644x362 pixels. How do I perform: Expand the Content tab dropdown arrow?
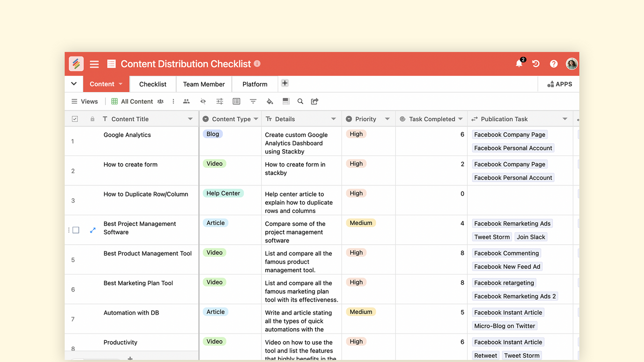pyautogui.click(x=121, y=84)
